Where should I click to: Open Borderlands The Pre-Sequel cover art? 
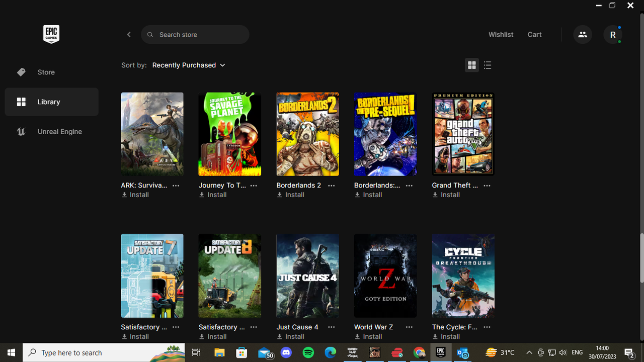[385, 134]
